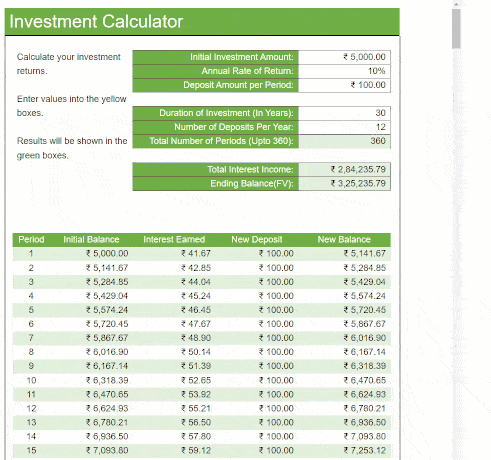Image resolution: width=491 pixels, height=460 pixels.
Task: Select the New Deposit column header
Action: pos(257,240)
